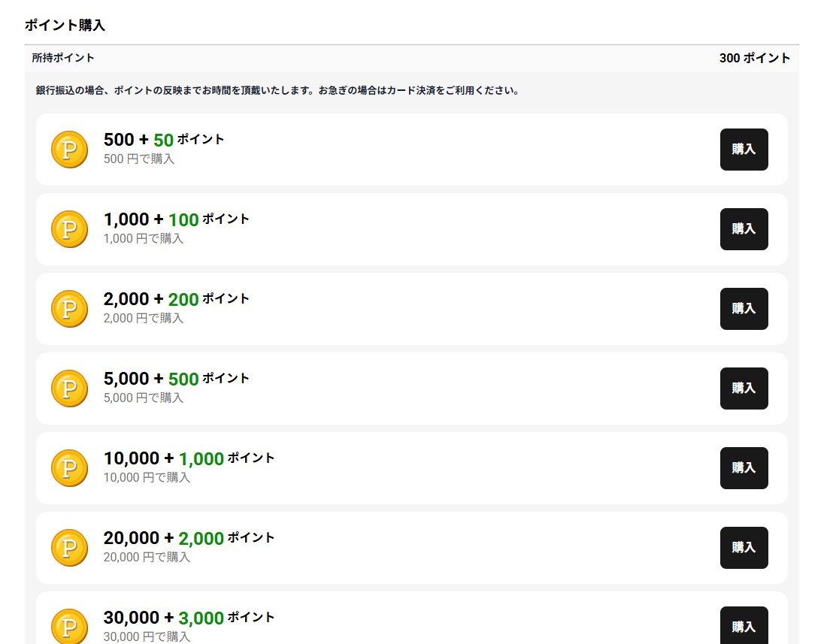Image resolution: width=830 pixels, height=644 pixels.
Task: Click the bank transfer notice text
Action: [277, 91]
